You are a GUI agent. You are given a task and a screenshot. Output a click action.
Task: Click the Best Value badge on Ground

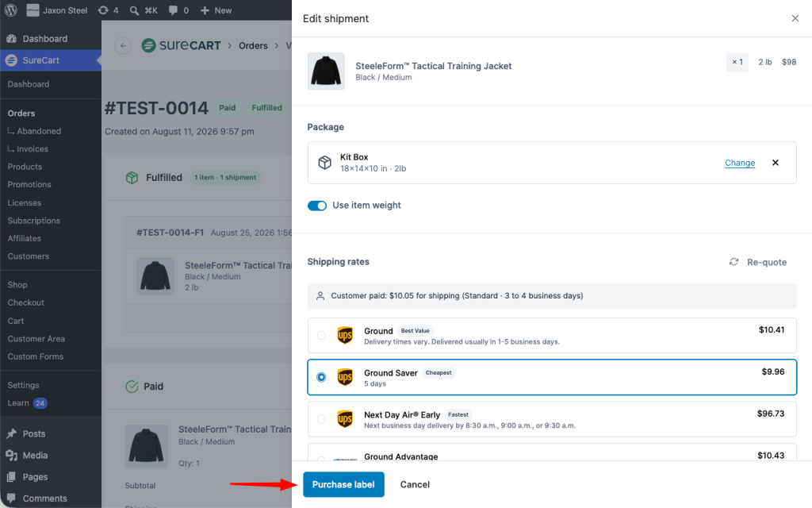point(416,331)
